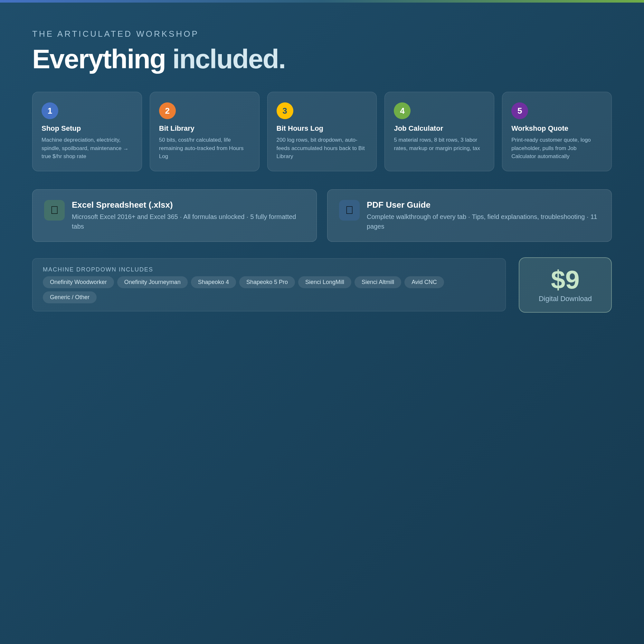Select the Sienci Altmill chip
644x644 pixels.
(x=378, y=282)
